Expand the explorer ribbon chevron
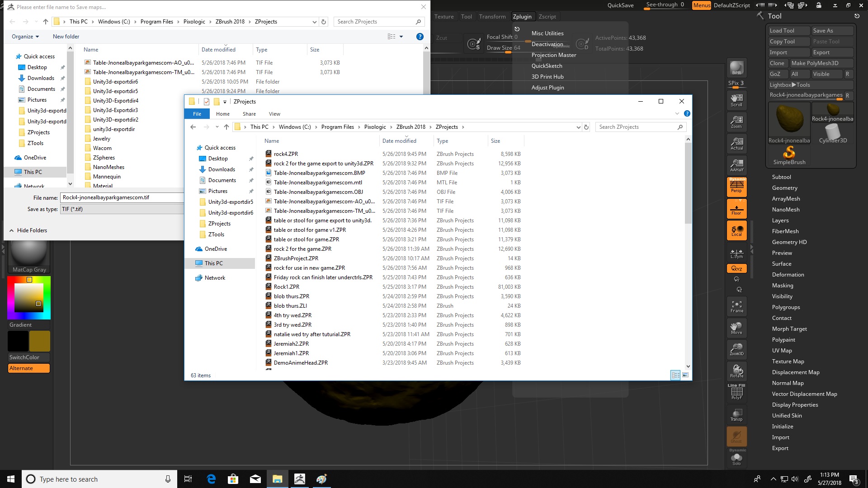Screen dimensions: 868x488 pos(677,113)
